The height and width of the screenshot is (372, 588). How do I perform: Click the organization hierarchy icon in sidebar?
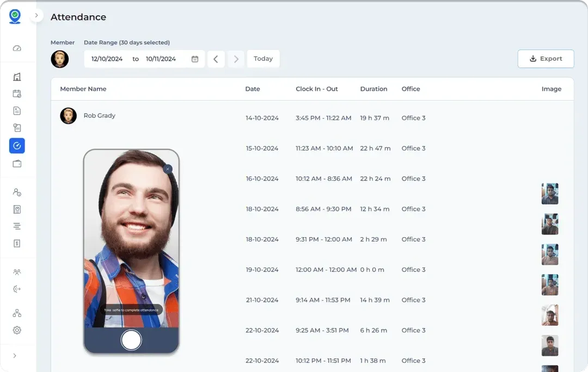17,313
